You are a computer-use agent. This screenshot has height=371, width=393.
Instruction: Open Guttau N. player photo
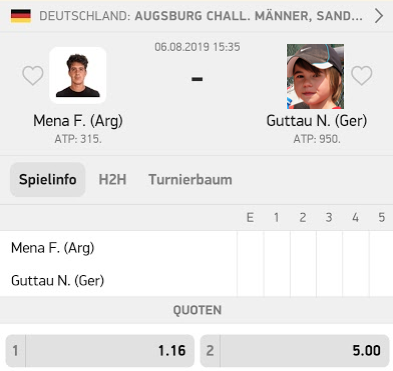click(x=315, y=76)
